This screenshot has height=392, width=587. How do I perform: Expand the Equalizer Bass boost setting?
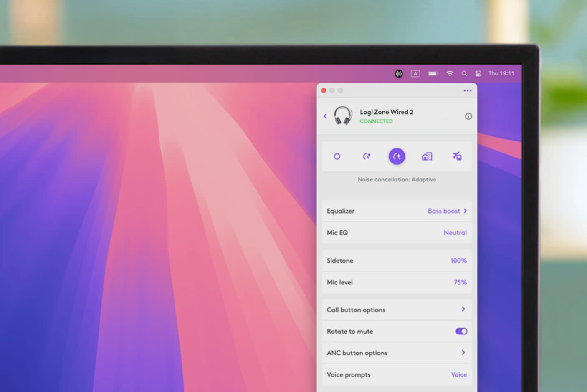tap(447, 211)
